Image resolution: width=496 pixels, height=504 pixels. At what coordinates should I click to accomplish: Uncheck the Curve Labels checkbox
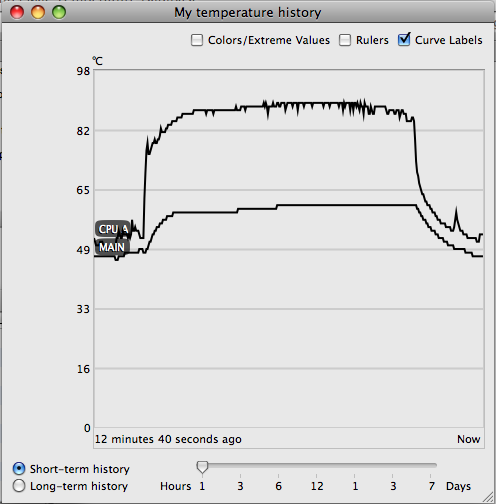pos(404,40)
